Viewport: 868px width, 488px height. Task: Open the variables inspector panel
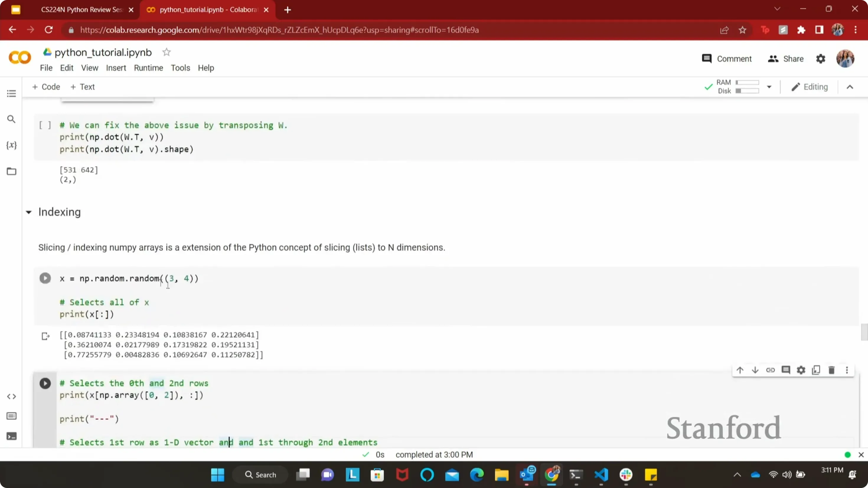12,145
